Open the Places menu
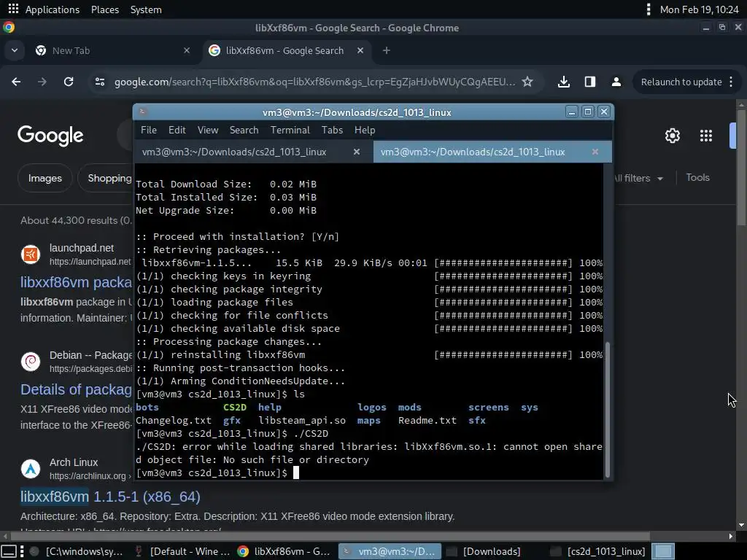 pos(105,9)
